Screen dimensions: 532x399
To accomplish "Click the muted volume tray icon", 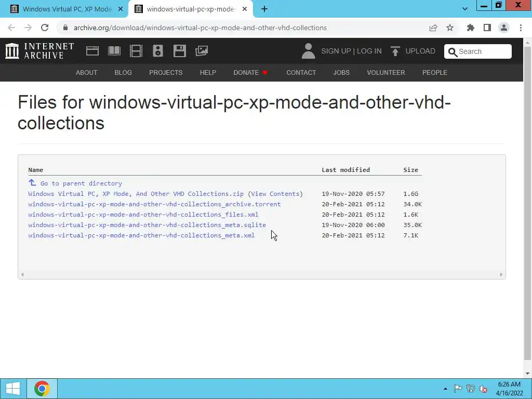I will [x=483, y=389].
